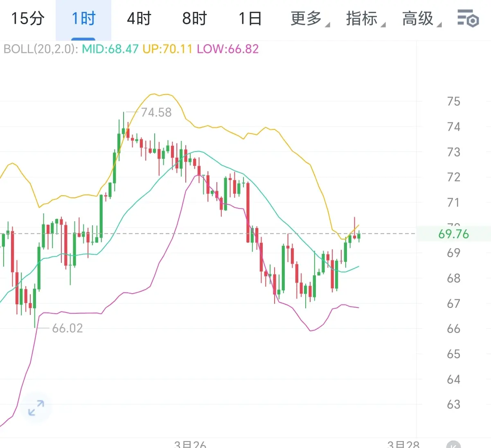Click the 75 price axis label
This screenshot has width=491, height=448.
pyautogui.click(x=453, y=102)
